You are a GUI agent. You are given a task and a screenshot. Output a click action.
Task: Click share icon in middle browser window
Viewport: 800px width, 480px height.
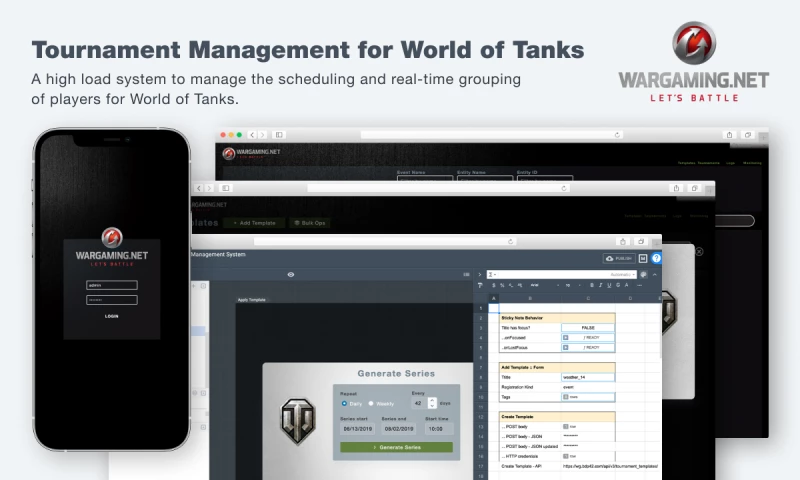coord(677,188)
